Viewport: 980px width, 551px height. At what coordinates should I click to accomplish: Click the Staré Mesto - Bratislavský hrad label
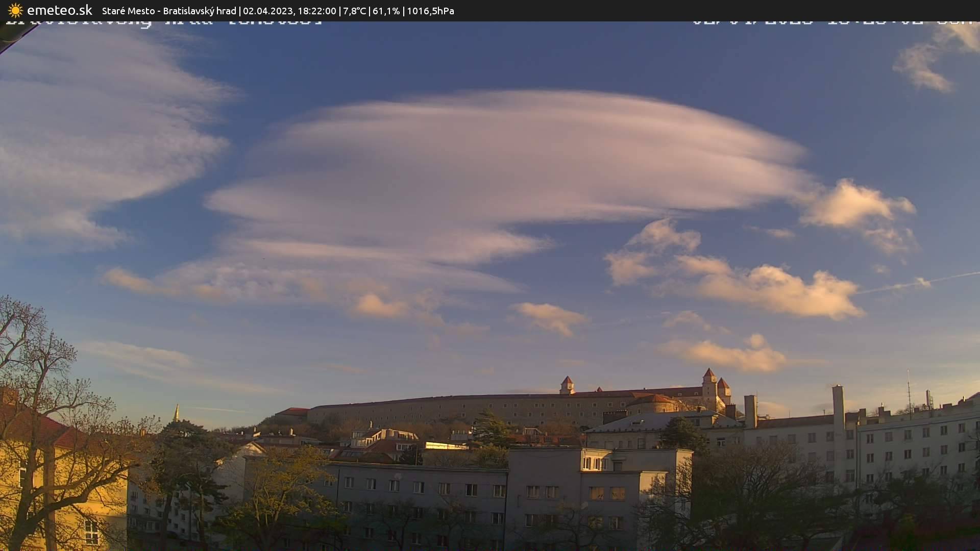click(x=169, y=11)
